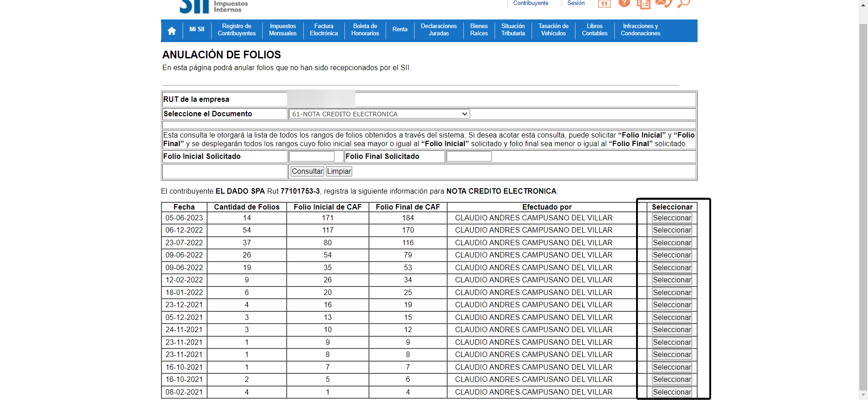Viewport: 868px width, 400px height.
Task: Click the Folio Inicial de CAF header
Action: pos(328,207)
